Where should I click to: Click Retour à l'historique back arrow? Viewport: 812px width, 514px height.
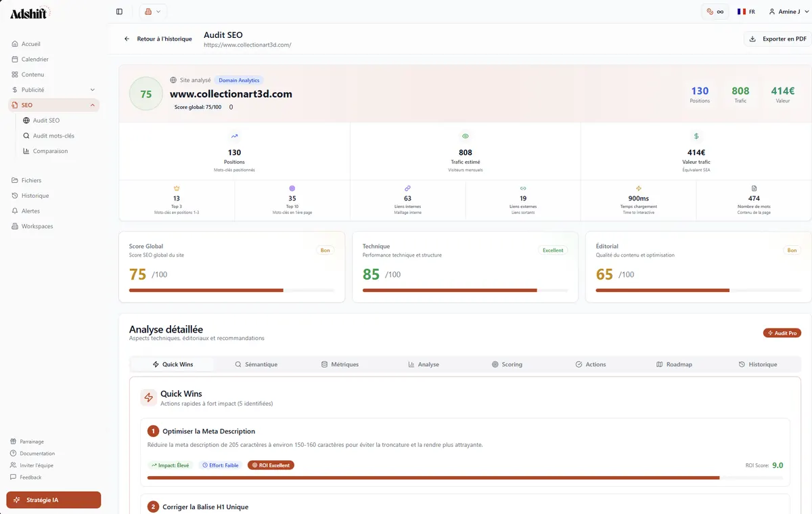point(127,39)
